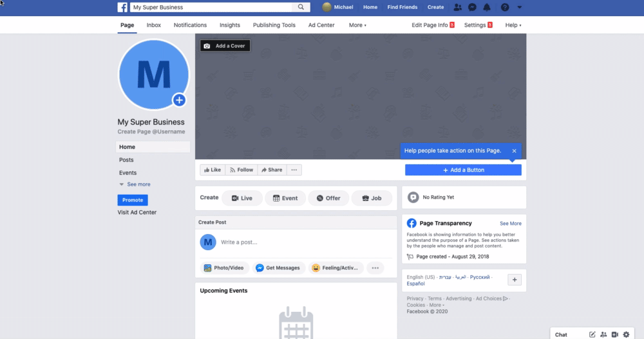Switch to the Page tab

[x=128, y=25]
